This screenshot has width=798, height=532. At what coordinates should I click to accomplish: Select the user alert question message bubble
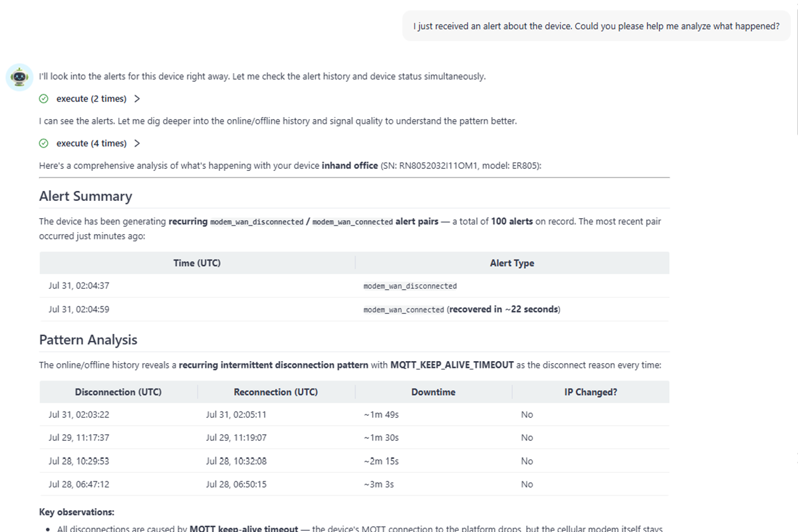click(597, 27)
